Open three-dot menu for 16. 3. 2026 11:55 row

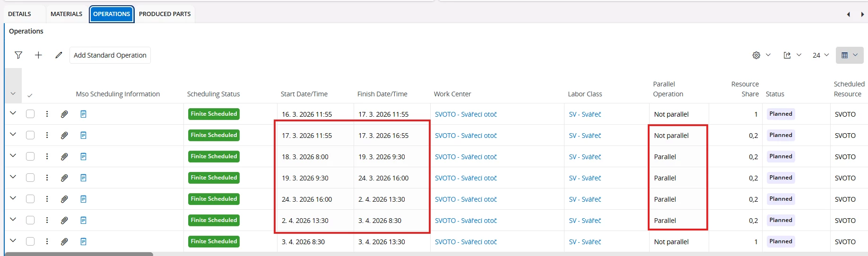pyautogui.click(x=47, y=114)
